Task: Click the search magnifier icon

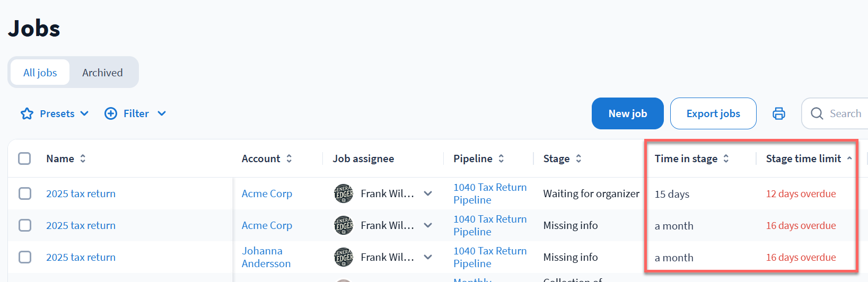Action: coord(817,113)
